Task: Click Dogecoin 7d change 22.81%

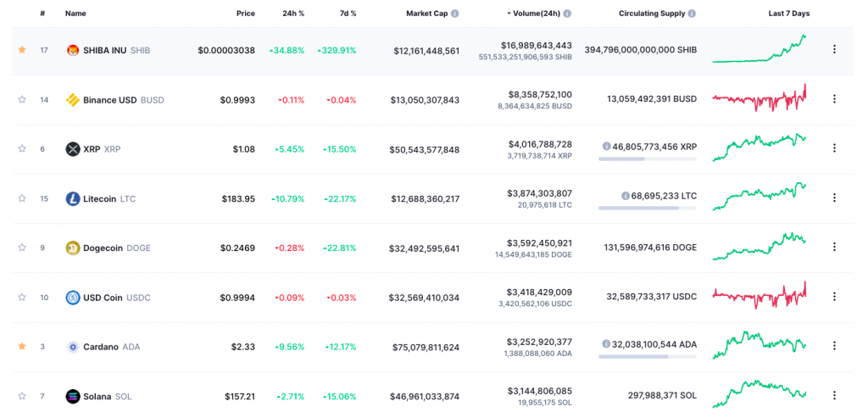Action: 340,248
